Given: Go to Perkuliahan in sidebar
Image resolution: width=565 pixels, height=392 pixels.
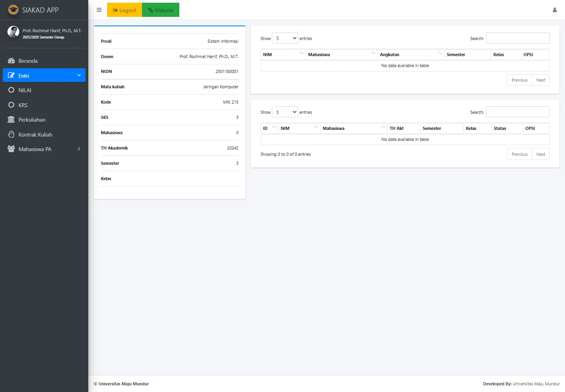Looking at the screenshot, I should 32,120.
